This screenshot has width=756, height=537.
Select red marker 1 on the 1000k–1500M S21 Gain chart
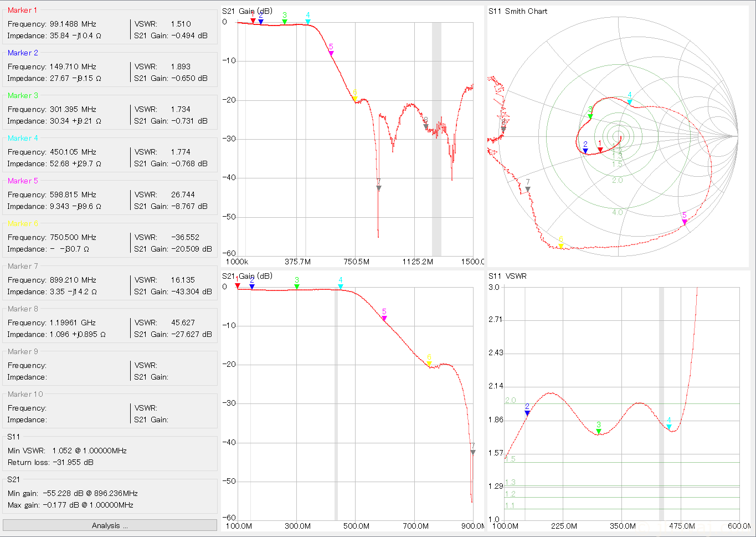coord(253,21)
